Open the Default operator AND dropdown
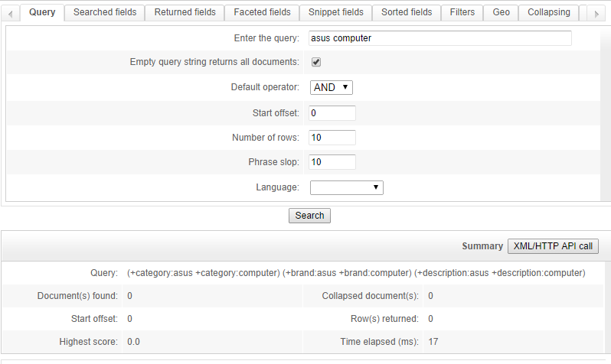The width and height of the screenshot is (611, 364). coord(332,88)
